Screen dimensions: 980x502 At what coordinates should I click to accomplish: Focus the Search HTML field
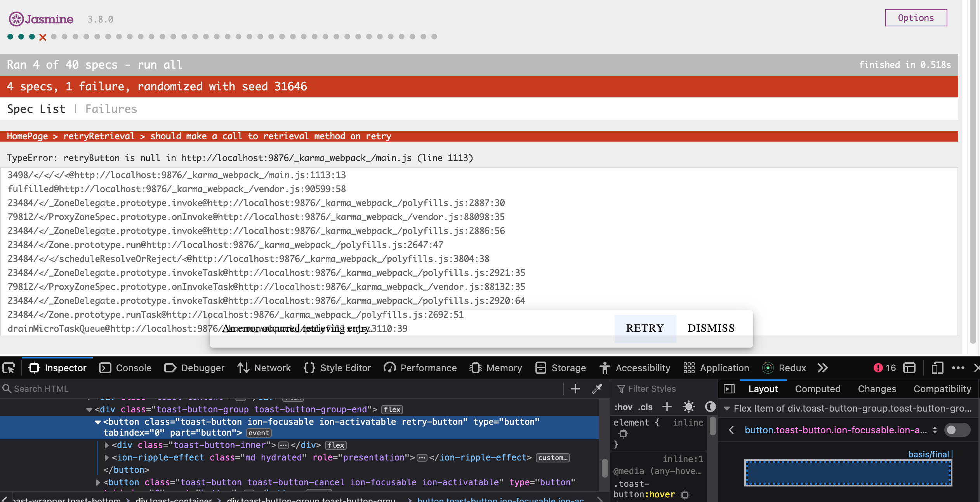click(x=282, y=389)
